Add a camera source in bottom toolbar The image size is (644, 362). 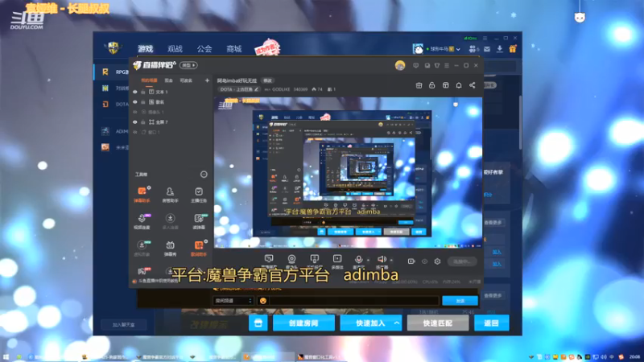coord(291,261)
